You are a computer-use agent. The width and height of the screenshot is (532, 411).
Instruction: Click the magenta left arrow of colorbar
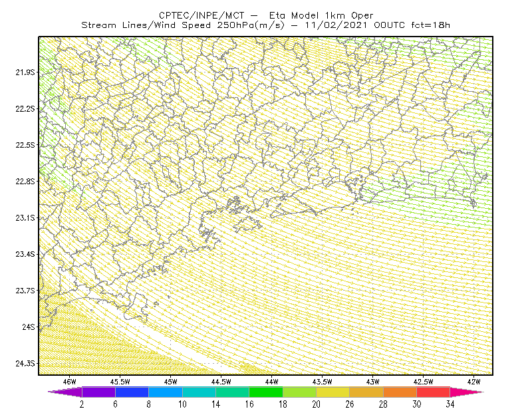click(x=65, y=392)
